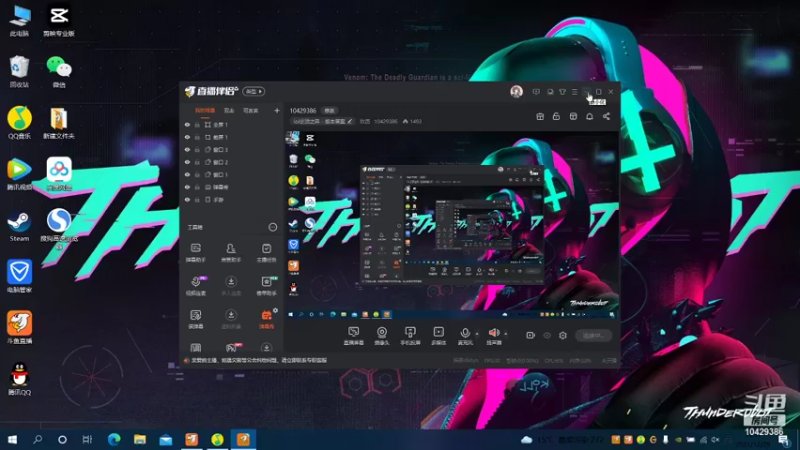Open the funnel icon in title bar
Viewport: 800px width, 450px height.
pos(562,92)
